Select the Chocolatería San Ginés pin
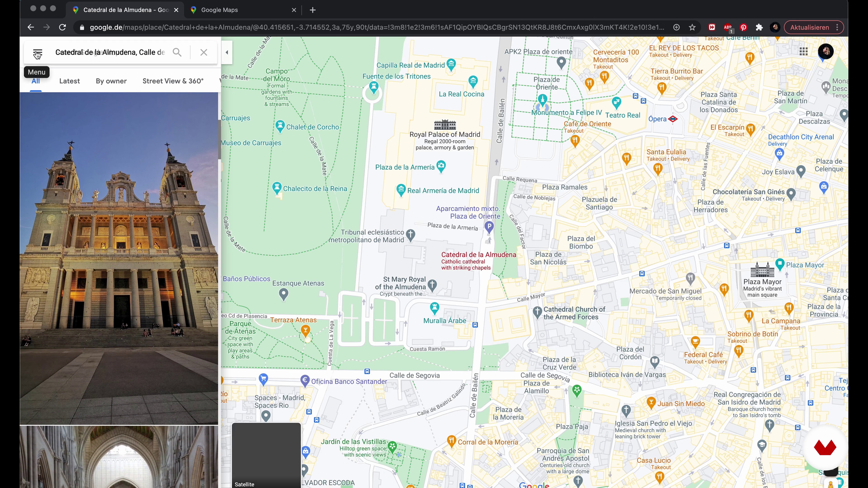This screenshot has width=868, height=488. pos(791,194)
